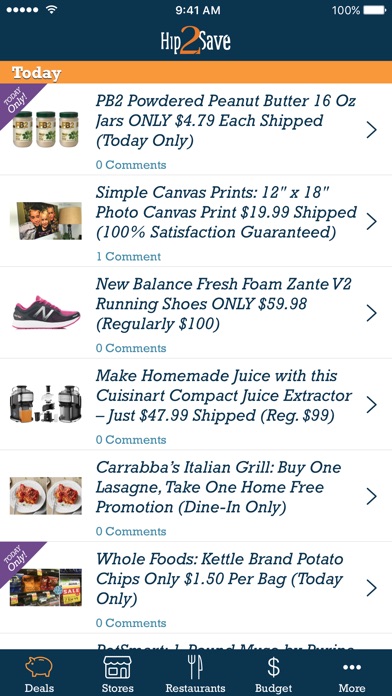Open the Budget dollar sign icon
The width and height of the screenshot is (392, 696).
pyautogui.click(x=273, y=667)
